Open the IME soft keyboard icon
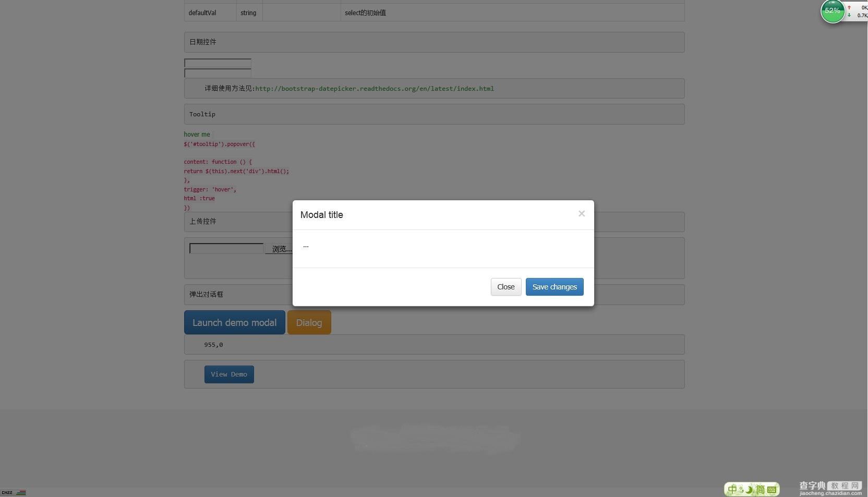 click(772, 490)
